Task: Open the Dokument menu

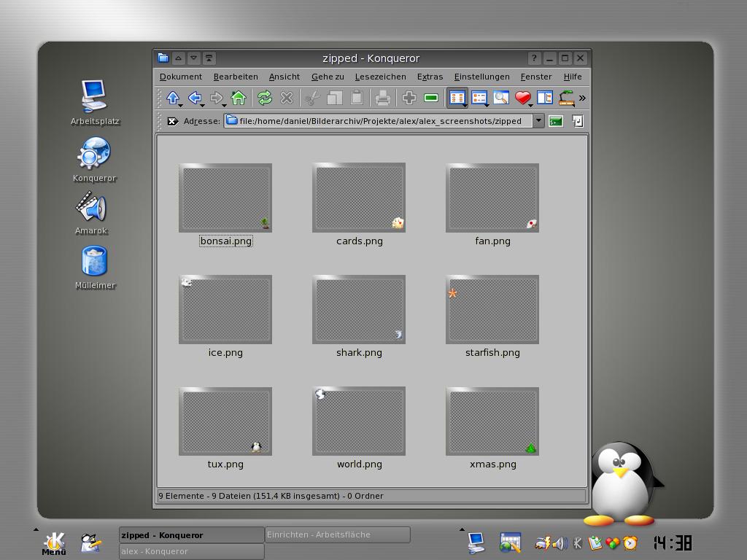Action: point(181,77)
